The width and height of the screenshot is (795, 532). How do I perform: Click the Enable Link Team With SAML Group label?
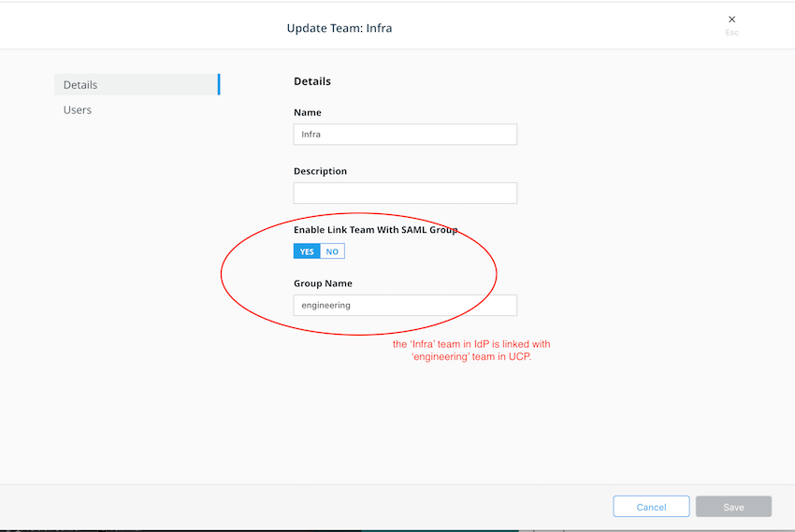[x=375, y=230]
